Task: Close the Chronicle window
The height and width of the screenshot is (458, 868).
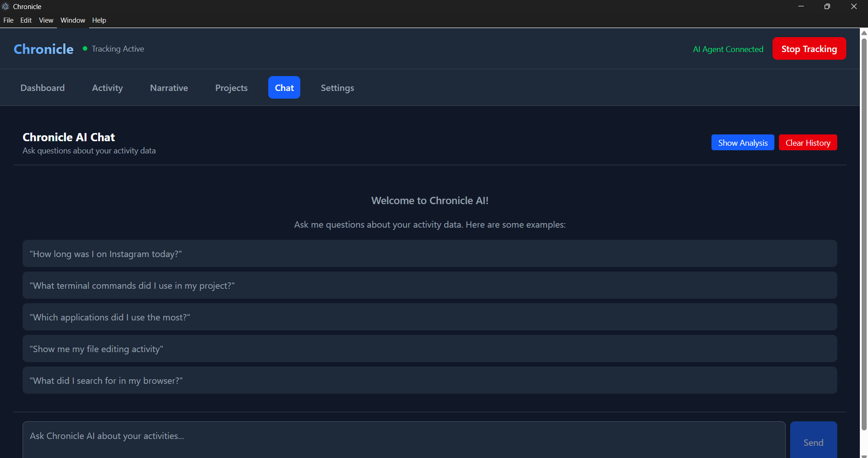Action: click(854, 6)
